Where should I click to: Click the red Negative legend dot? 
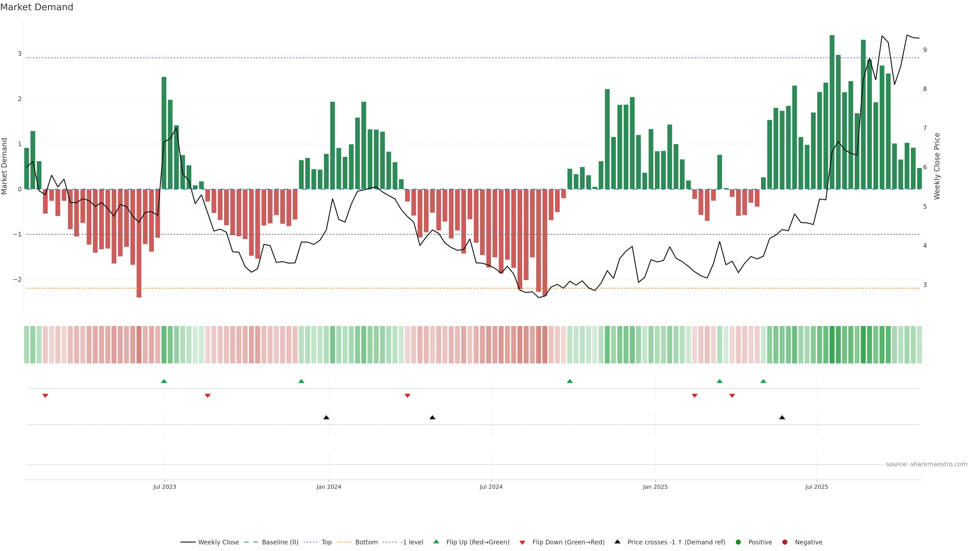pyautogui.click(x=785, y=542)
